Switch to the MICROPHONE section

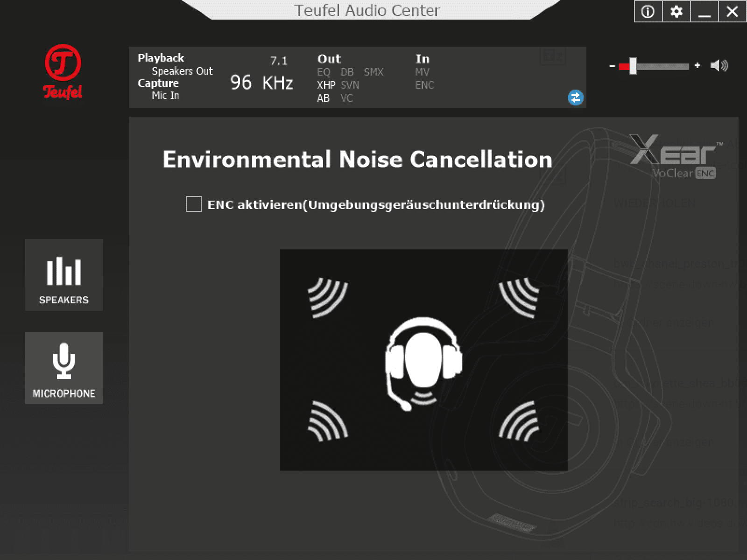click(x=64, y=368)
